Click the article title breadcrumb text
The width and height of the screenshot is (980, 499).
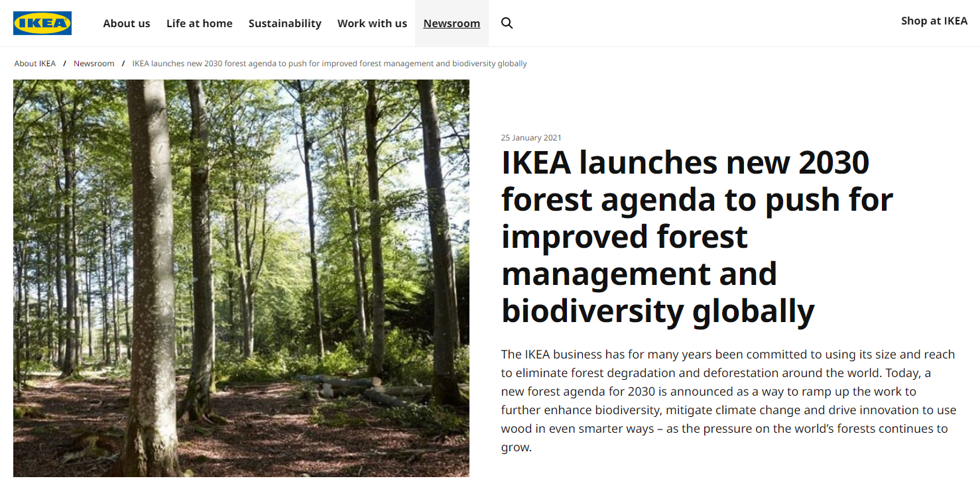point(330,64)
